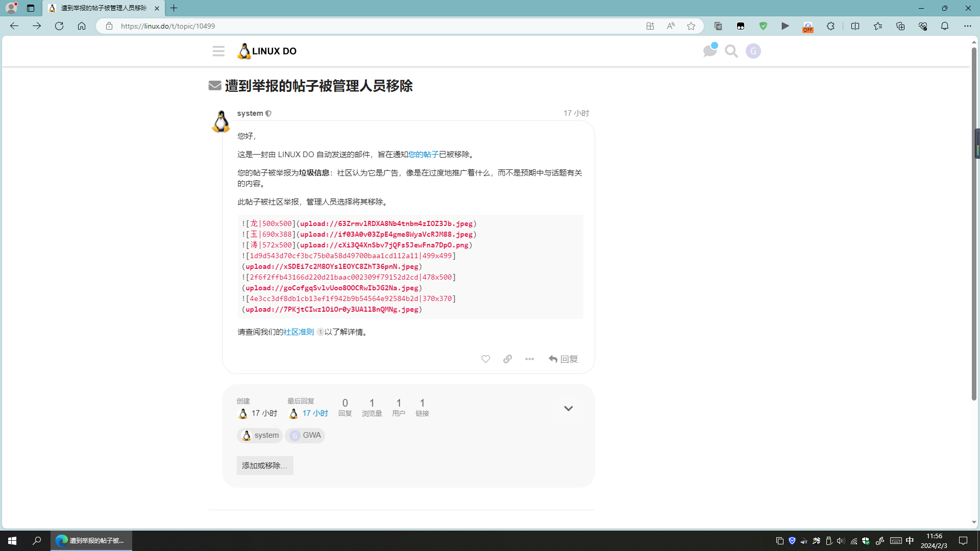Click the GWA participant chip
Screen dimensions: 980x551
click(305, 435)
